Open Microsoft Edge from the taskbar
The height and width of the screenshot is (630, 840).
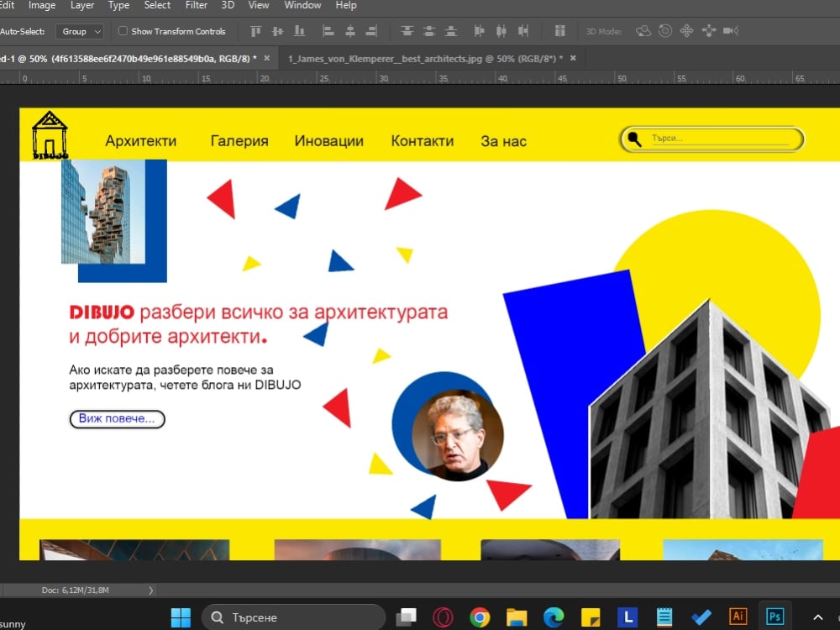(x=554, y=617)
